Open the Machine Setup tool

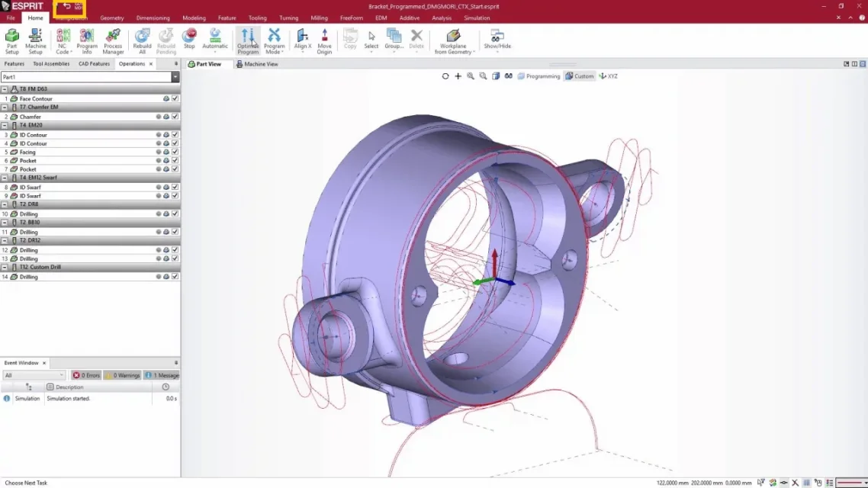pyautogui.click(x=35, y=41)
